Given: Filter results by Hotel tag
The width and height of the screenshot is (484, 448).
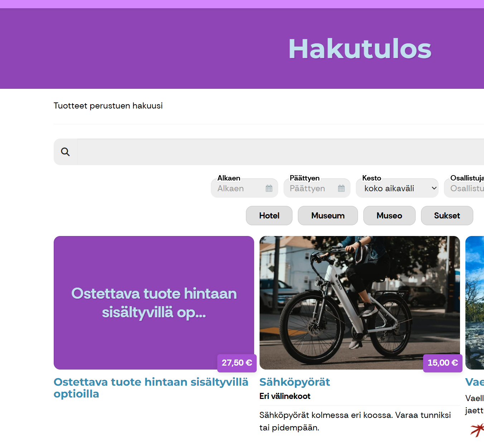Looking at the screenshot, I should click(269, 216).
